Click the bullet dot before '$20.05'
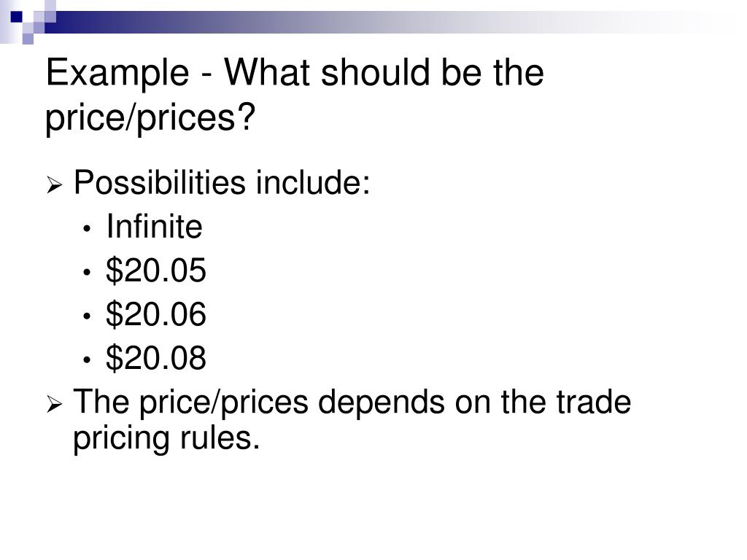Image resolution: width=747 pixels, height=560 pixels. (x=86, y=273)
